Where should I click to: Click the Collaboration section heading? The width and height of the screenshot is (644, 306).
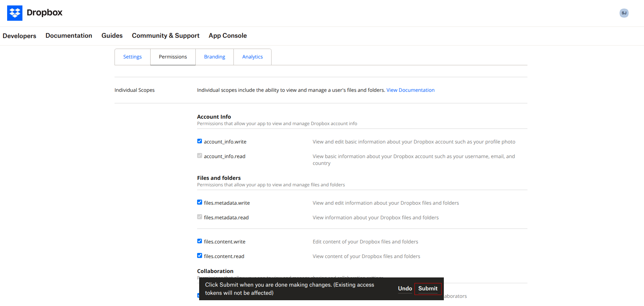(215, 271)
